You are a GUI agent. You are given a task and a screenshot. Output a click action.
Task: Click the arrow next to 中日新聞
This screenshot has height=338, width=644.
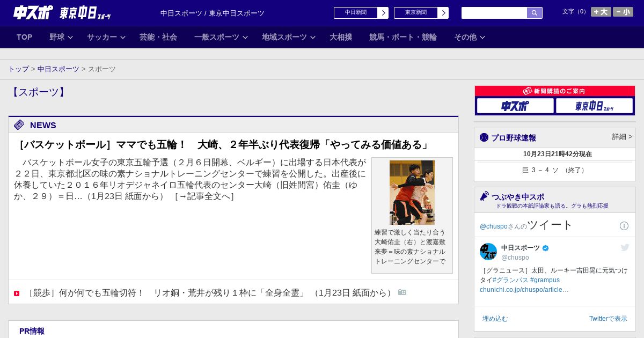point(383,13)
